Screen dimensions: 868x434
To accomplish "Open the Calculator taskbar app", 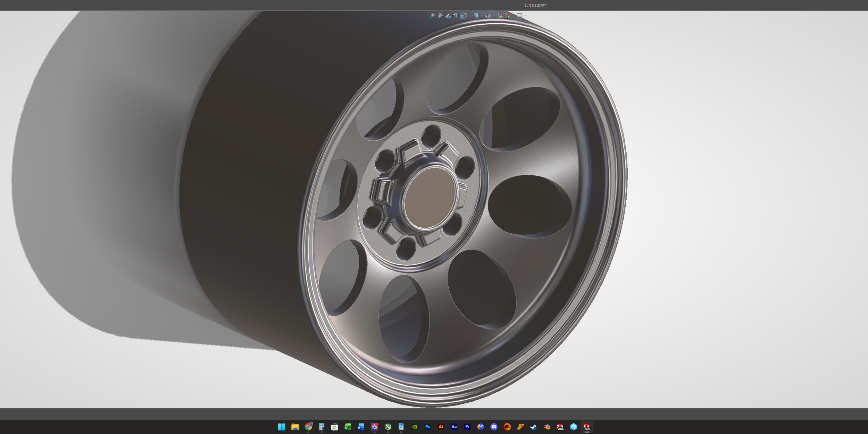I will [x=322, y=427].
